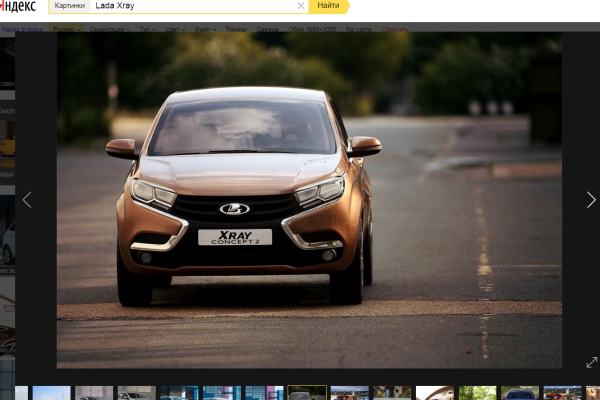
Task: Click the Назад в поиск link
Action: pyautogui.click(x=23, y=29)
